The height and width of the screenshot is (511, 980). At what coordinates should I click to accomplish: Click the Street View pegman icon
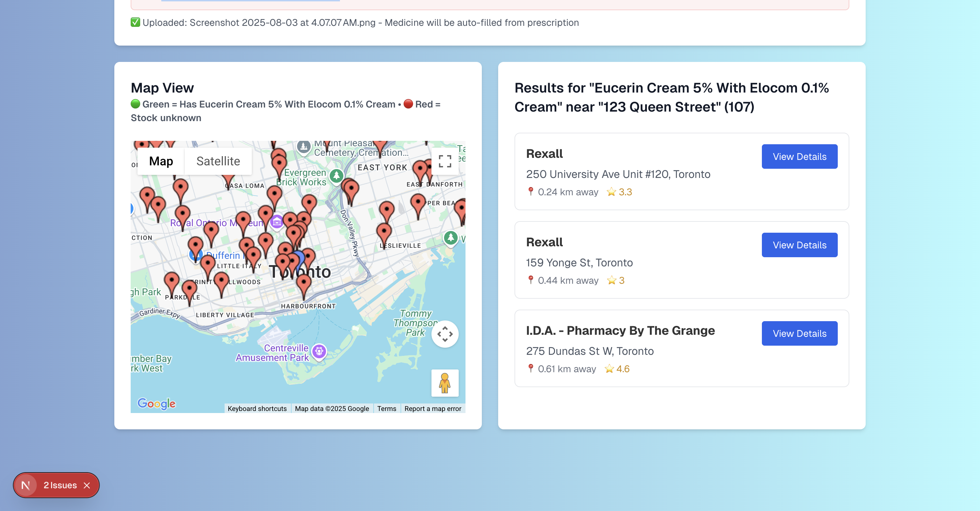pos(445,383)
